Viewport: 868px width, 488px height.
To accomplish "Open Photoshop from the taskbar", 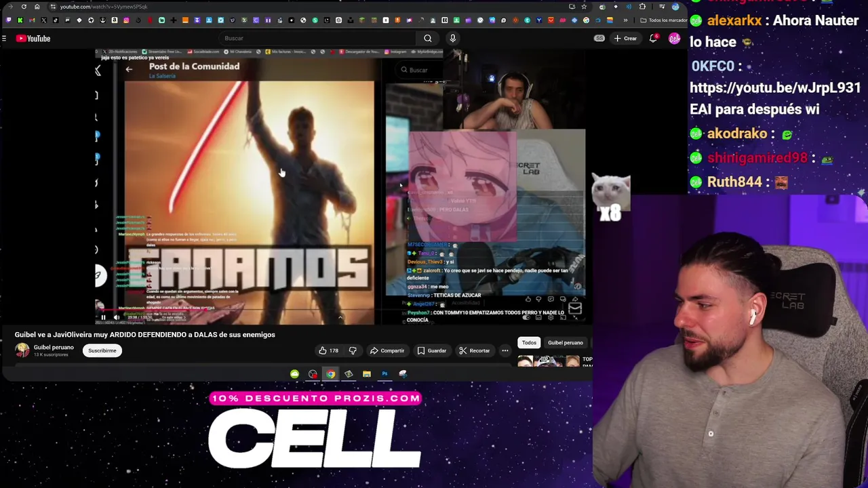I will [x=384, y=374].
